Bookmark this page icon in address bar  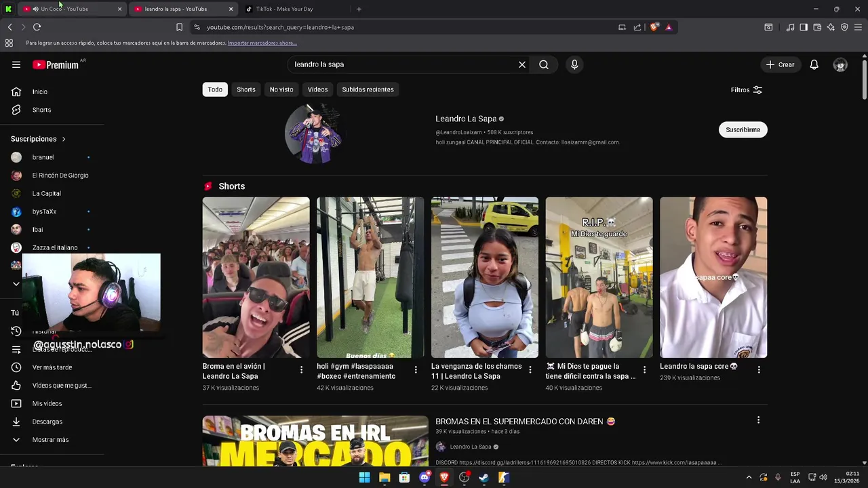(179, 27)
